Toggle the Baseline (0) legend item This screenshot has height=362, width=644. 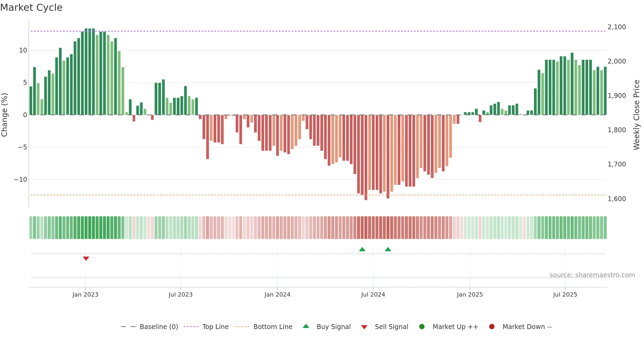pos(149,327)
